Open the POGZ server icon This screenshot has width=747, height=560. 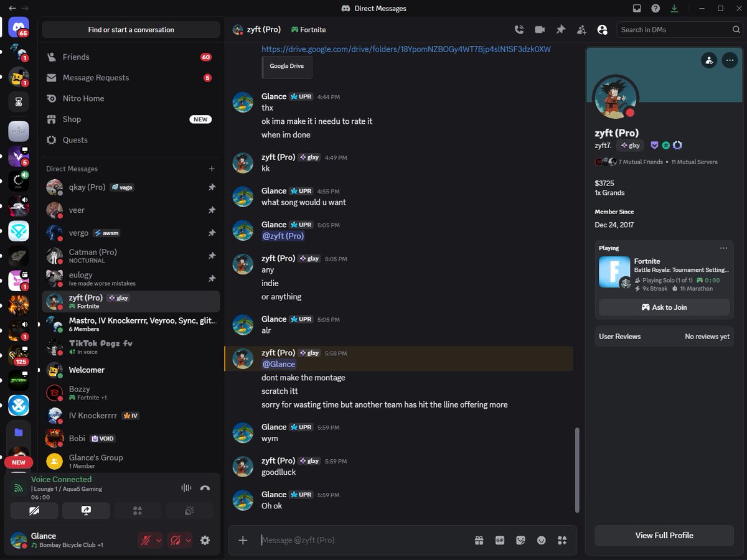[19, 131]
